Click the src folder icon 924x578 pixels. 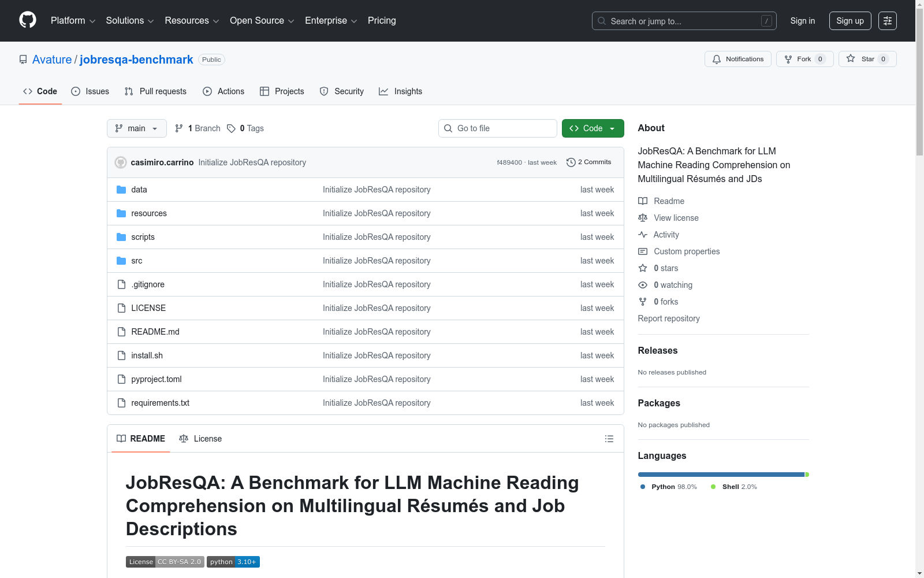click(121, 261)
